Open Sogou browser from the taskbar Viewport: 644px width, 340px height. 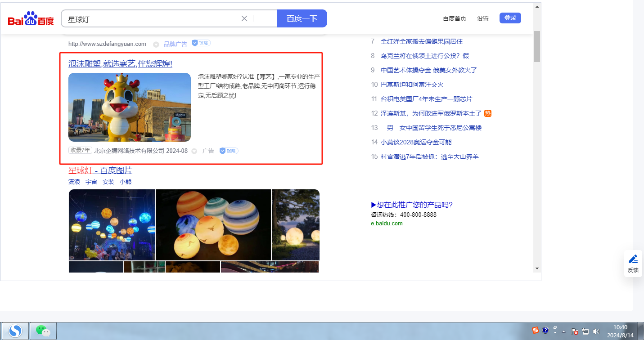pyautogui.click(x=15, y=331)
